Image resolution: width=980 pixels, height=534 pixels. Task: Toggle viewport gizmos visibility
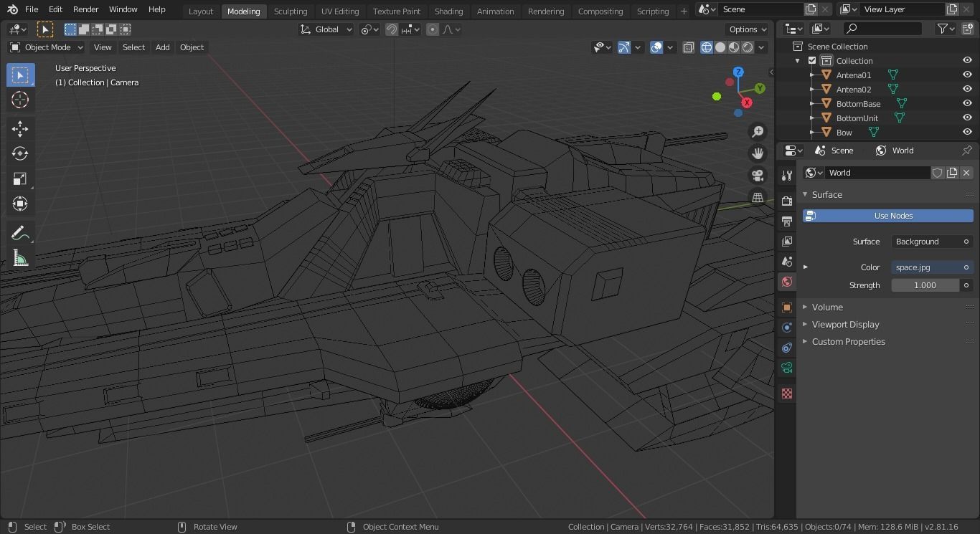623,47
